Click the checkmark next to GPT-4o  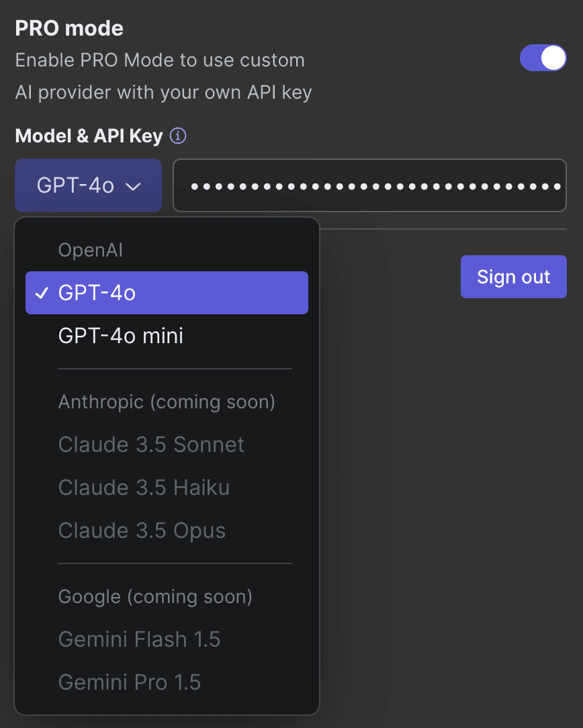(x=42, y=293)
